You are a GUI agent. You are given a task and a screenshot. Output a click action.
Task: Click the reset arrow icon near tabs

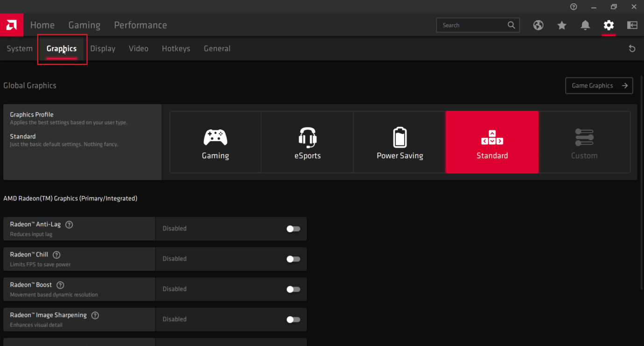click(x=632, y=49)
